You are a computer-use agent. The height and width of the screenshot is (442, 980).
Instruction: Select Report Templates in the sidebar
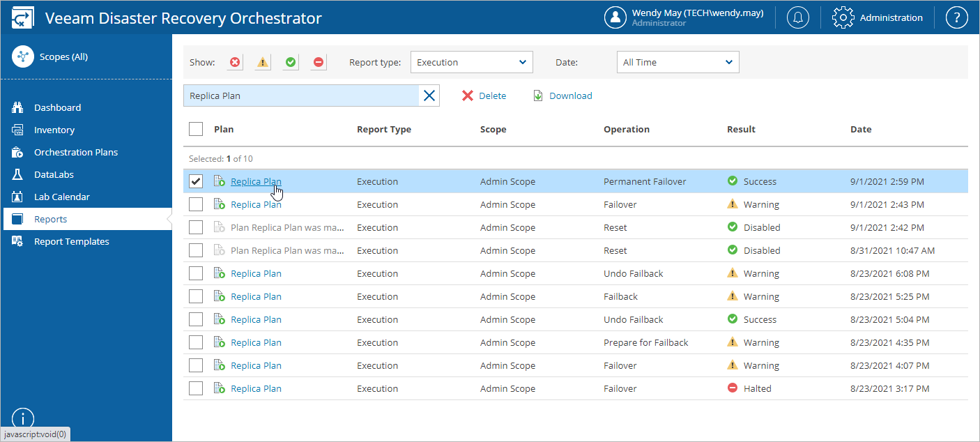(72, 241)
